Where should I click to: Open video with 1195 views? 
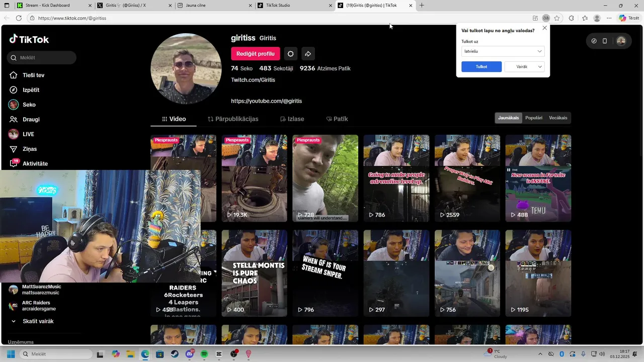(538, 274)
